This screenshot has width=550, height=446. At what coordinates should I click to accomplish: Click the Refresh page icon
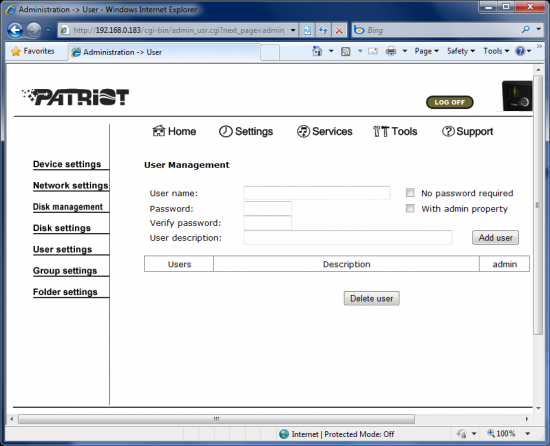point(323,30)
